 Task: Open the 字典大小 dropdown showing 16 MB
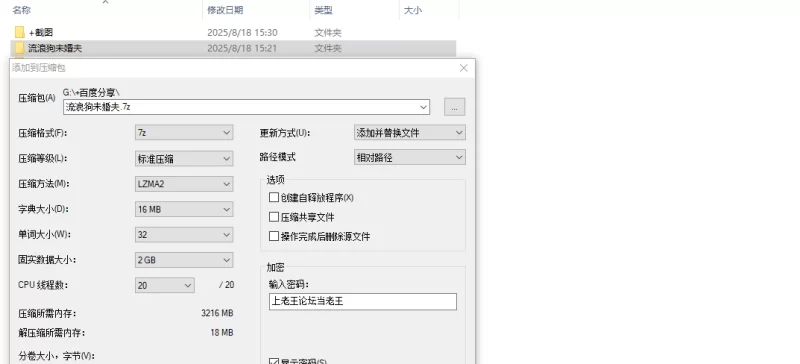click(184, 209)
